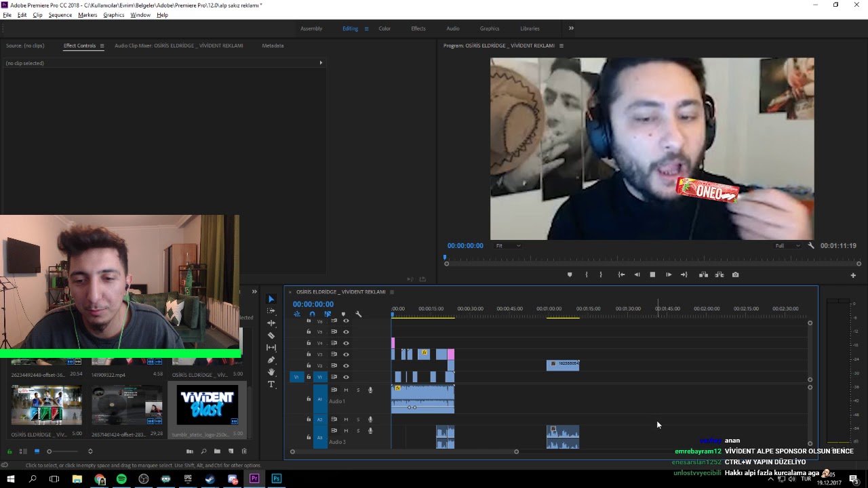Open Fit zoom level dropdown
The width and height of the screenshot is (868, 488).
[507, 245]
